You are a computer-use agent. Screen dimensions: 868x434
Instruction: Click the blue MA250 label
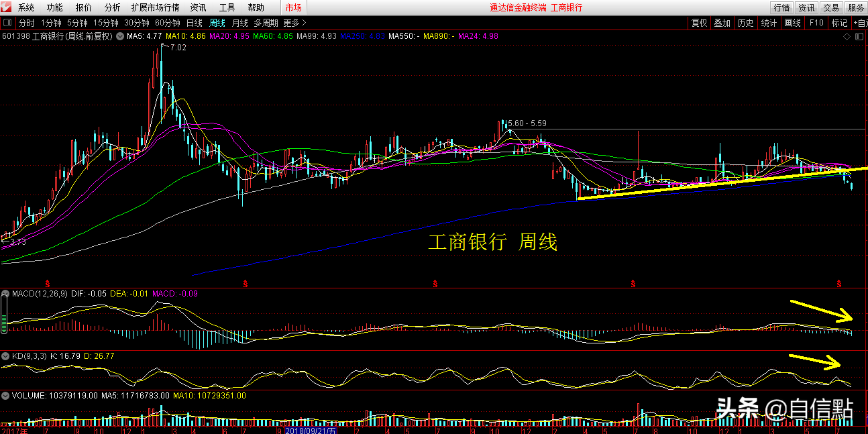point(363,36)
